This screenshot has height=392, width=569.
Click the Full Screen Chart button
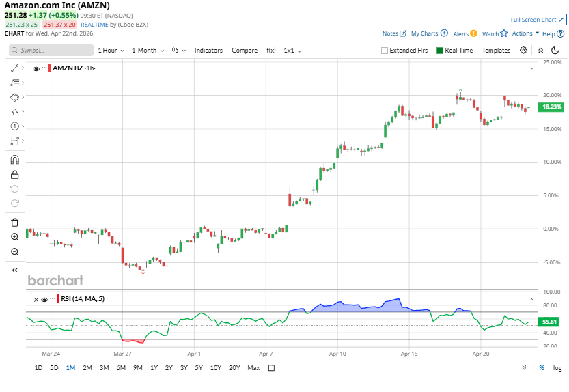tap(537, 20)
